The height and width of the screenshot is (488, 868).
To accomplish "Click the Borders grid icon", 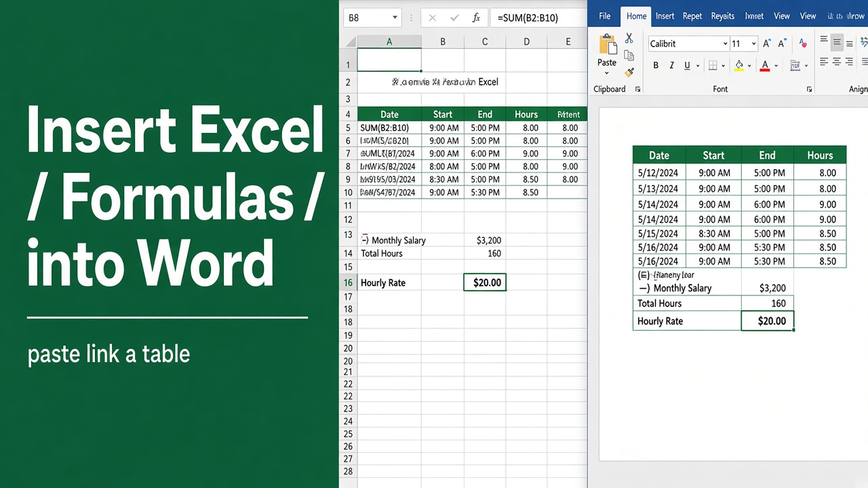I will (x=713, y=66).
